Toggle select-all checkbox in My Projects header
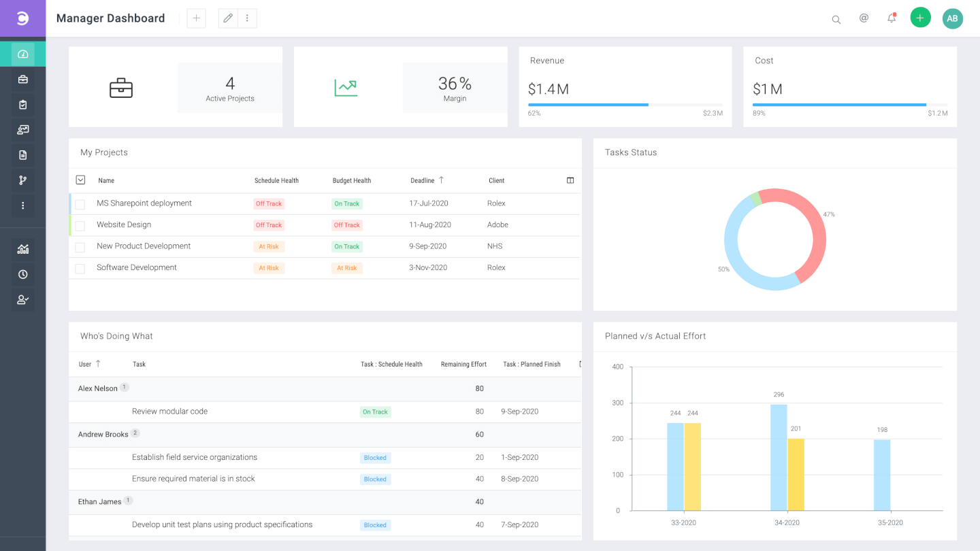Screen dimensions: 980x551 tap(80, 180)
